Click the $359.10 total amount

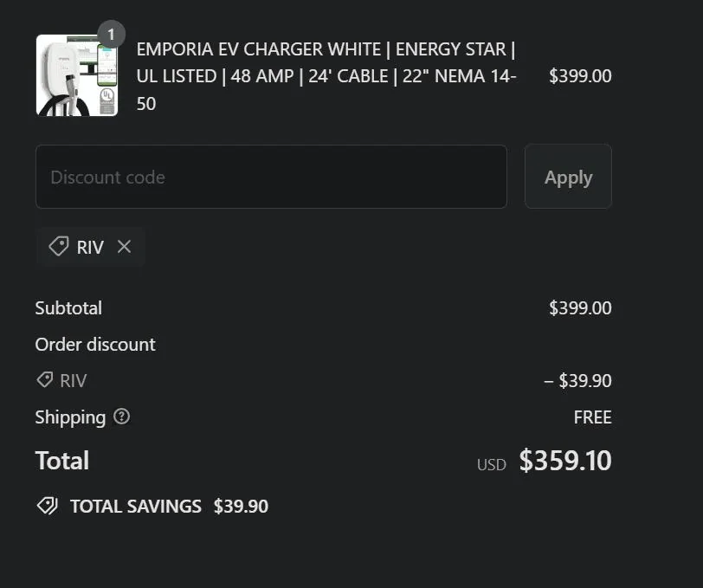click(565, 461)
